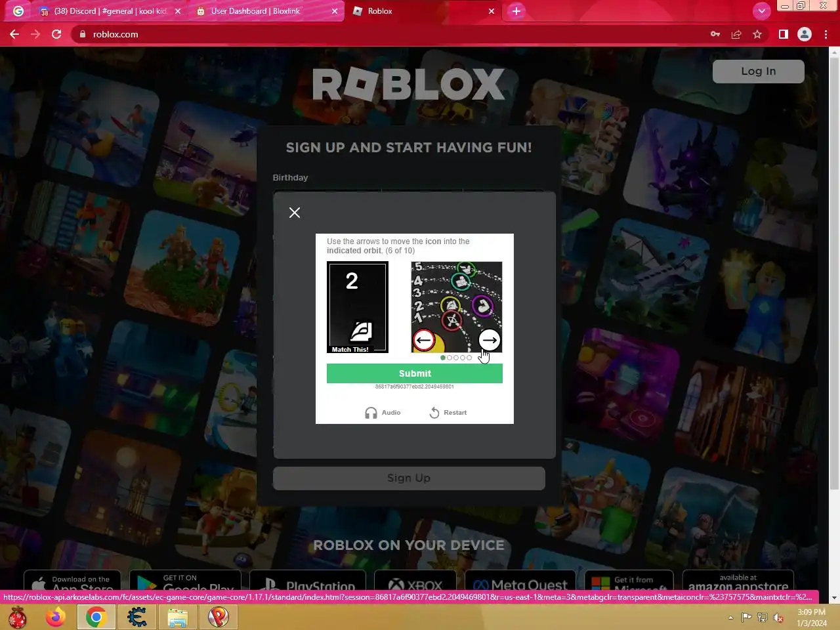The height and width of the screenshot is (630, 840).
Task: Restart the captcha challenge
Action: (448, 413)
